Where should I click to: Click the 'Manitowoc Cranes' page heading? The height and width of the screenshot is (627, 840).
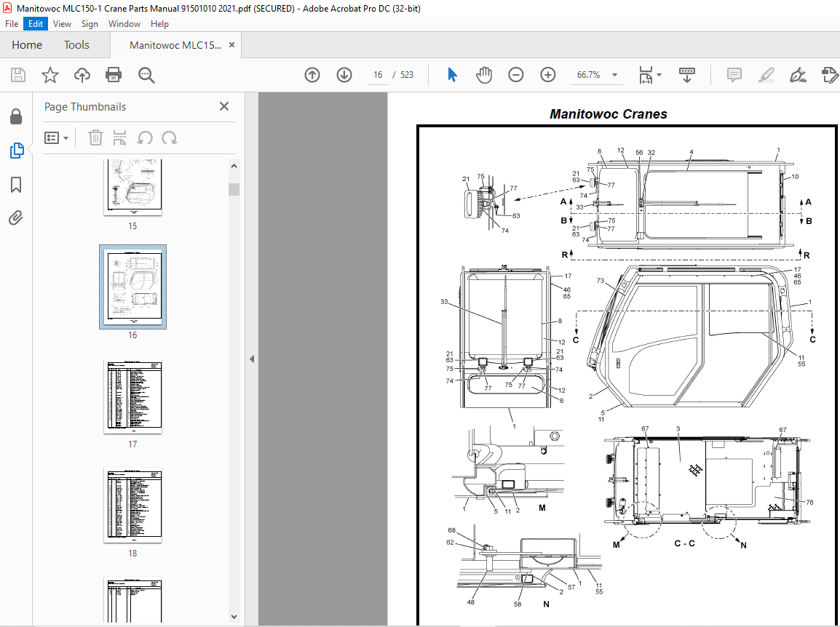click(x=608, y=114)
